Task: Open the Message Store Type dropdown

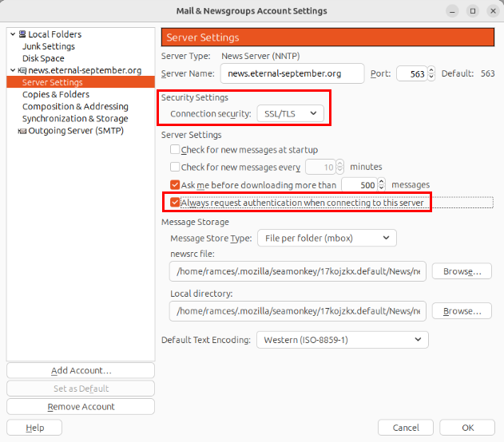Action: pos(327,239)
